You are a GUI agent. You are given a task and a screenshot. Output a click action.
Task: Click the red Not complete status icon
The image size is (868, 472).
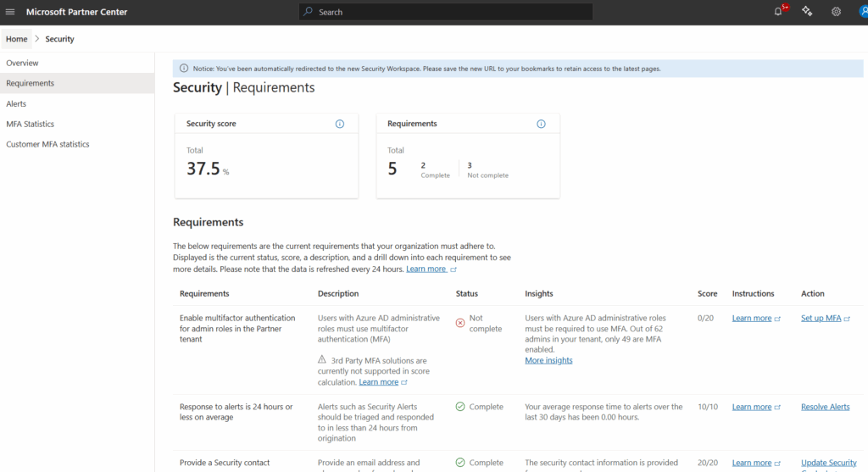pyautogui.click(x=460, y=323)
